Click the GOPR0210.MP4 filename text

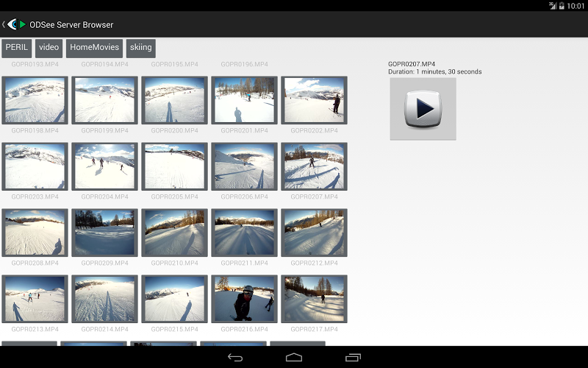(174, 263)
